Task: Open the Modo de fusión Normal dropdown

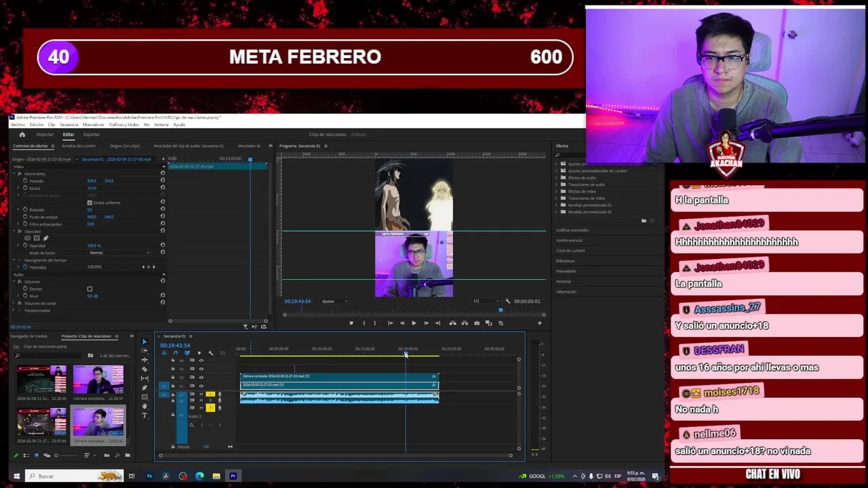Action: coord(119,253)
